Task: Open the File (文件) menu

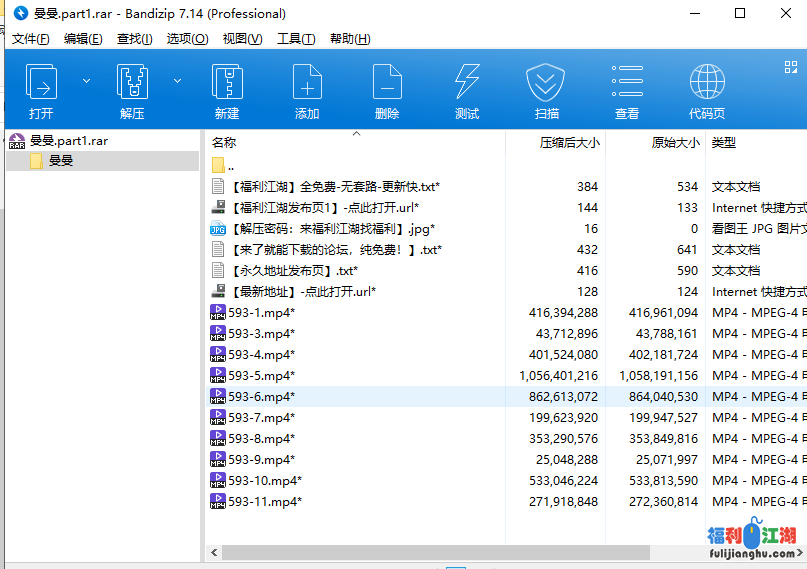Action: point(30,39)
